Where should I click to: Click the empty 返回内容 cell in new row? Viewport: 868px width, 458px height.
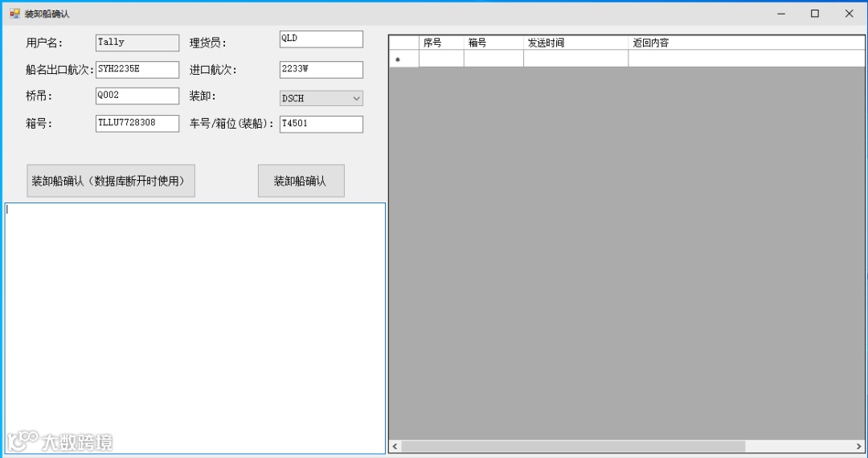pyautogui.click(x=746, y=59)
